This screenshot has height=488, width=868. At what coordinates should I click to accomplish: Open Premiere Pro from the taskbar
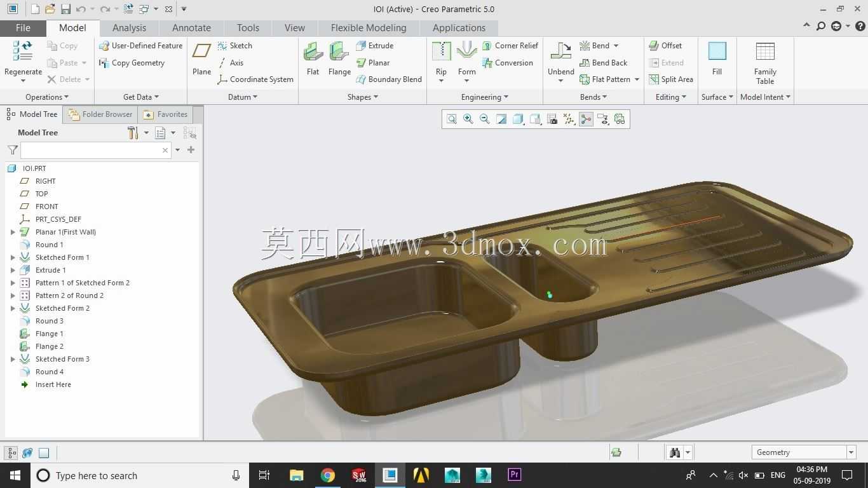click(x=514, y=475)
